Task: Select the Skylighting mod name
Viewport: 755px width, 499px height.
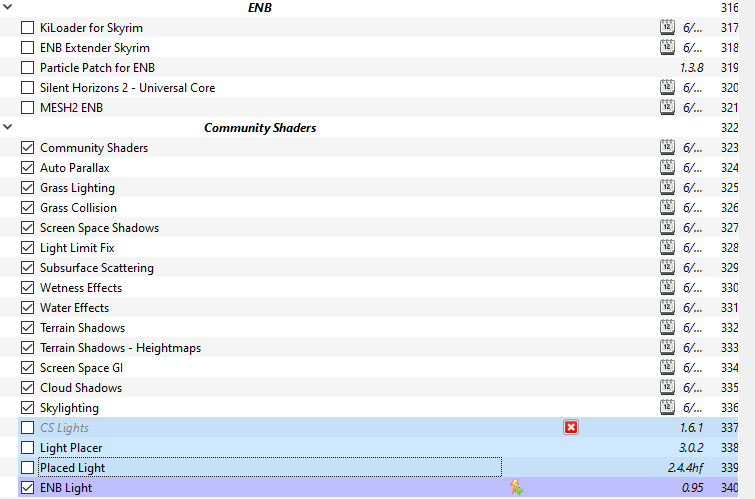Action: [69, 408]
